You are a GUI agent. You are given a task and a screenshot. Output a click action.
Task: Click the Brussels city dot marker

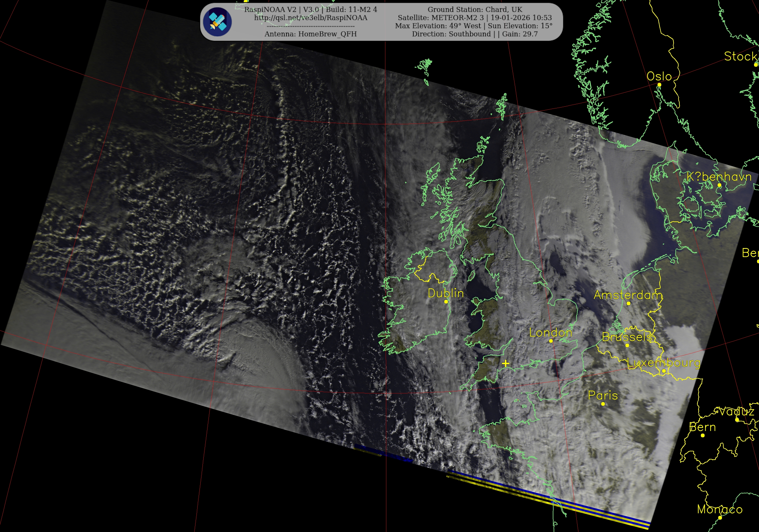point(627,346)
